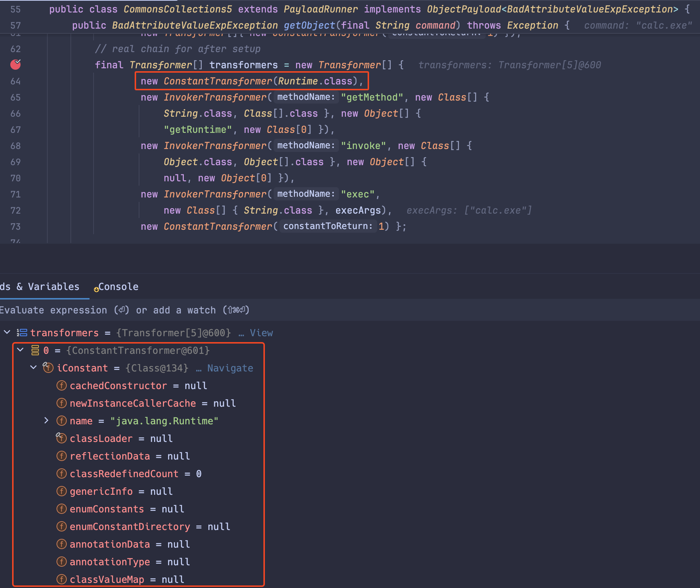
Task: Click the field icon of reflectionData
Action: pyautogui.click(x=61, y=456)
